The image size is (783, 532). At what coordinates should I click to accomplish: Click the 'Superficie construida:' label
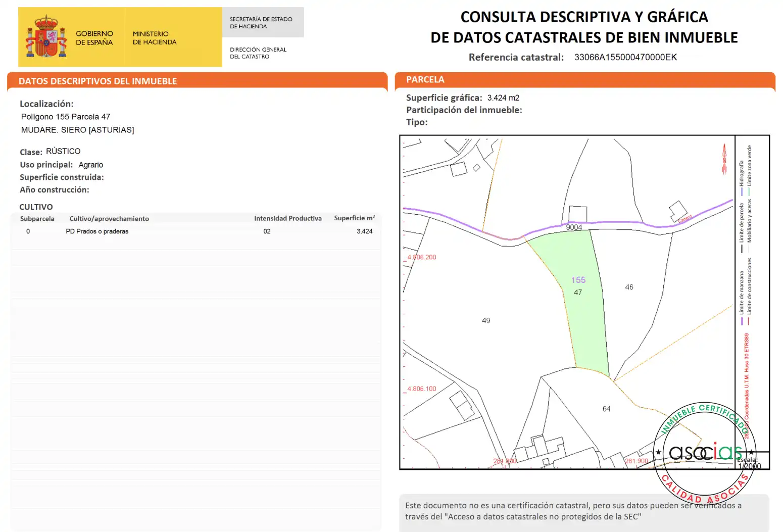(62, 177)
